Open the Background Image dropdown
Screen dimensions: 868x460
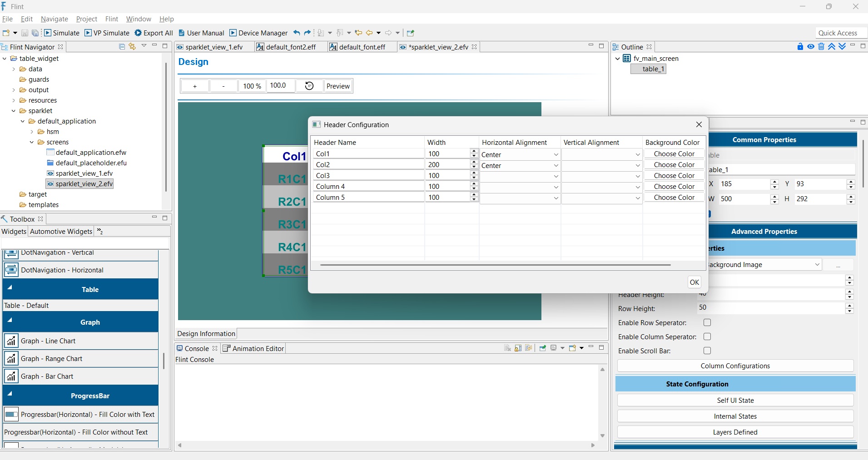click(817, 264)
